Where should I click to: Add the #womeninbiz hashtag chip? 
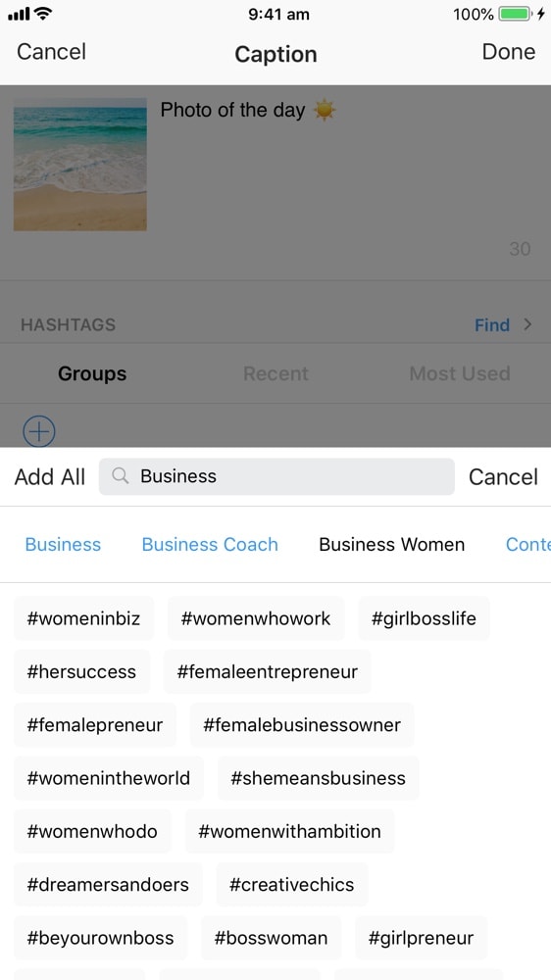click(83, 618)
